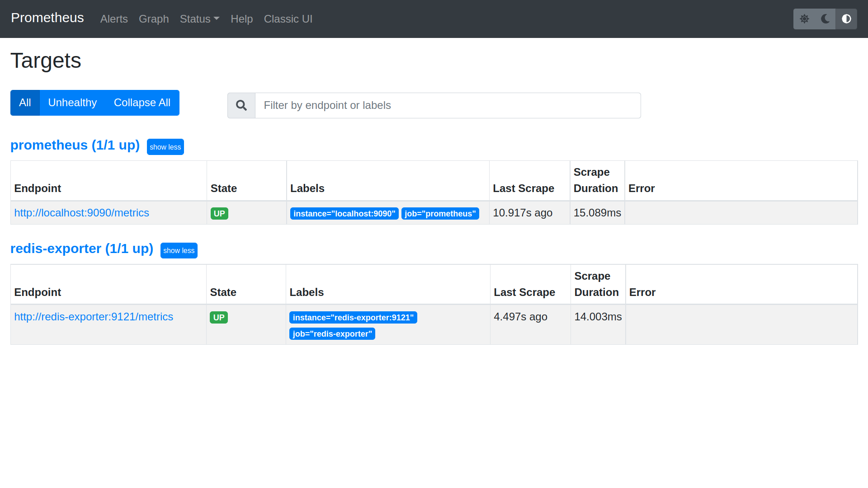The width and height of the screenshot is (868, 488).
Task: Switch to light theme sun icon
Action: tap(804, 19)
